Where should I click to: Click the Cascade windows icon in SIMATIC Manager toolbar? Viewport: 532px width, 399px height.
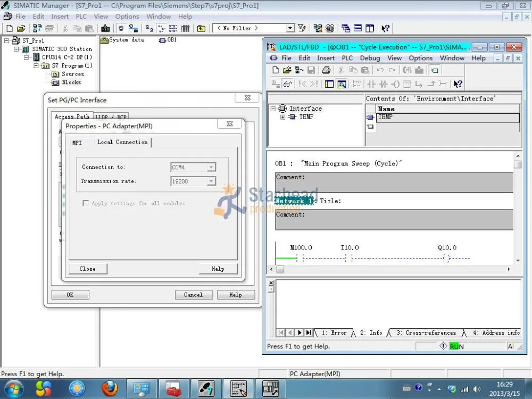(x=346, y=29)
